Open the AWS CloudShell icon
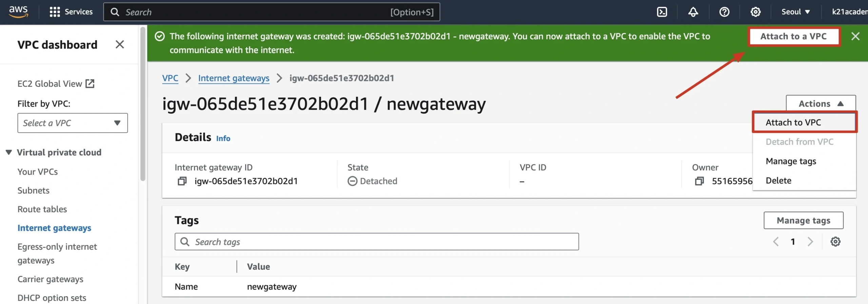 click(x=662, y=12)
